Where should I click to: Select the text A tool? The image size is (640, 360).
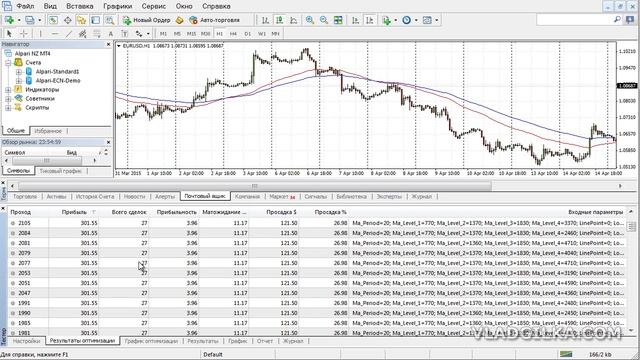(111, 34)
